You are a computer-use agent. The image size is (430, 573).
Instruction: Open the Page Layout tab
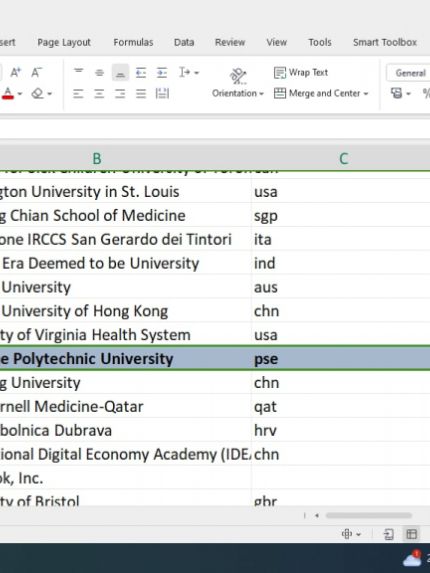[x=64, y=42]
